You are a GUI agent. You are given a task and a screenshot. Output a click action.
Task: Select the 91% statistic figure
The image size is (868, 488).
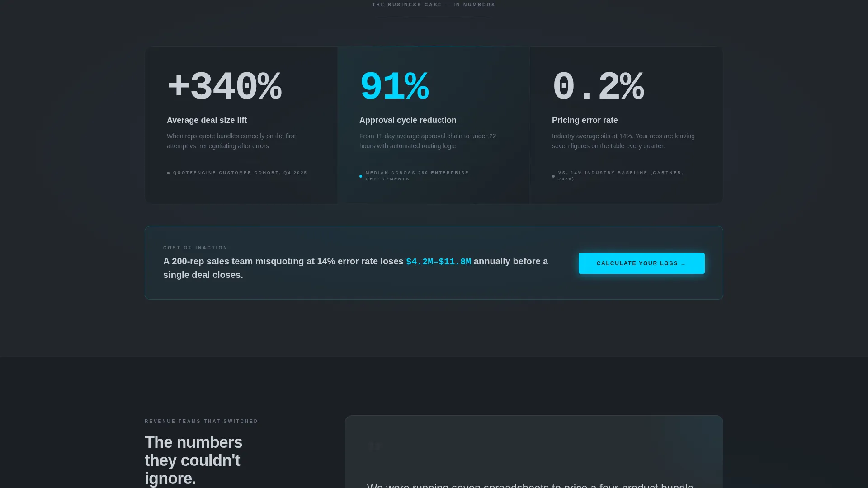(x=394, y=86)
